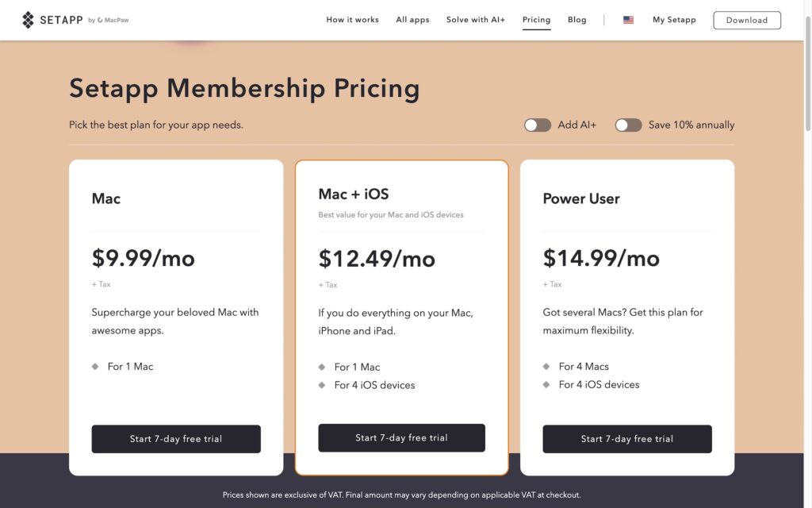Go to My Setapp
The height and width of the screenshot is (508, 812).
[x=674, y=19]
